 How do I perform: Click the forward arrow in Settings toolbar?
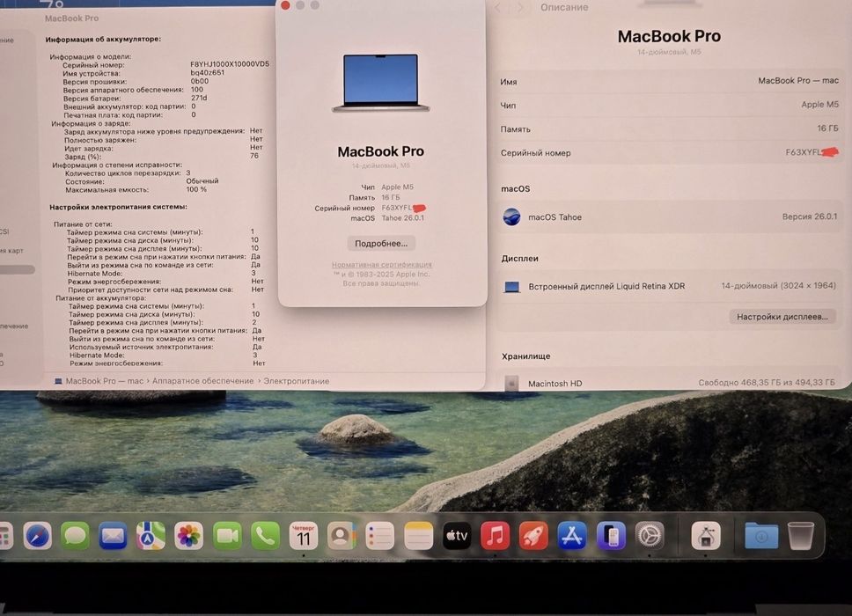(519, 8)
